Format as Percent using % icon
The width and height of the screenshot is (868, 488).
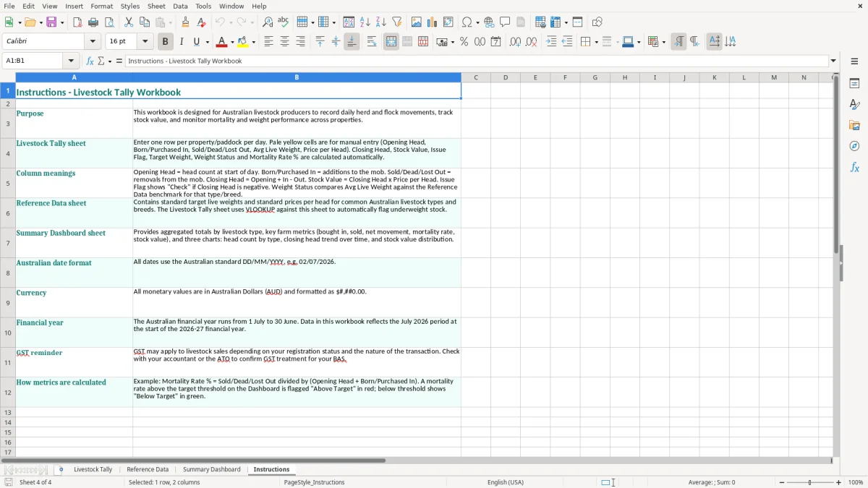pos(464,42)
